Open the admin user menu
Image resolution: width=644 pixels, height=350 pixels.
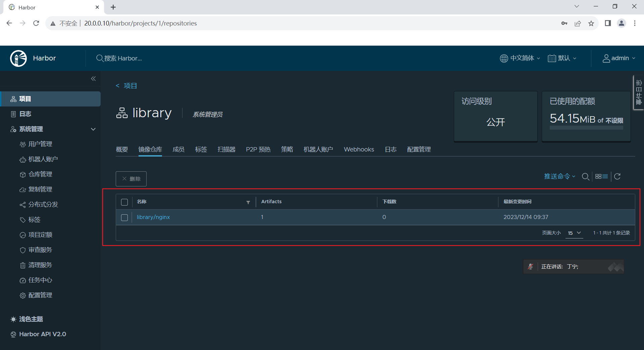[619, 58]
